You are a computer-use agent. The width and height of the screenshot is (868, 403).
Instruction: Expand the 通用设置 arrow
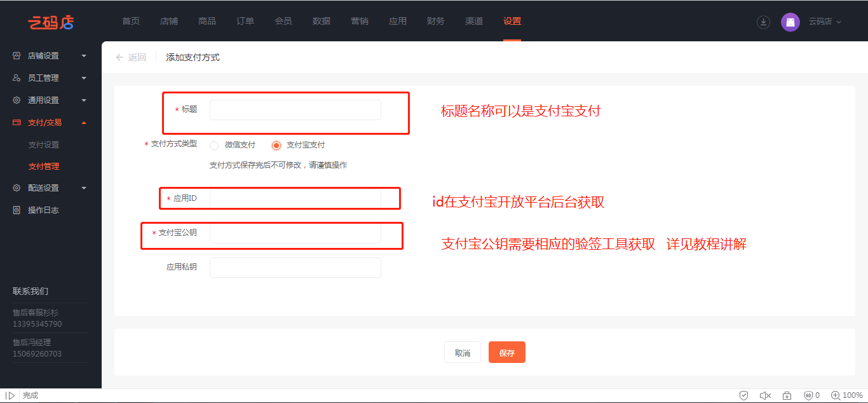pyautogui.click(x=84, y=100)
